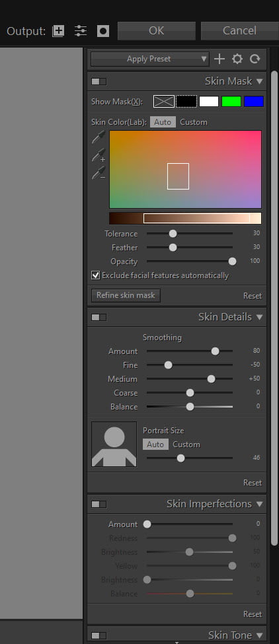Click the Portrait Size slider handle
The height and width of the screenshot is (644, 279).
pos(180,458)
